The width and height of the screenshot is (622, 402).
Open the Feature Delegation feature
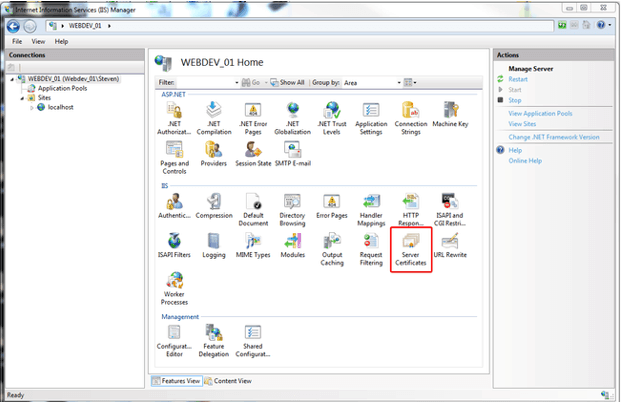pos(214,341)
